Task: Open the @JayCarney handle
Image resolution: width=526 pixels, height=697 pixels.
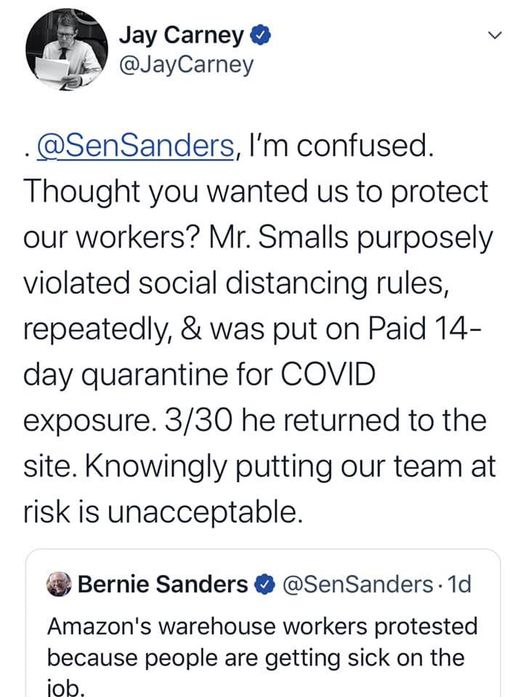Action: [x=186, y=65]
